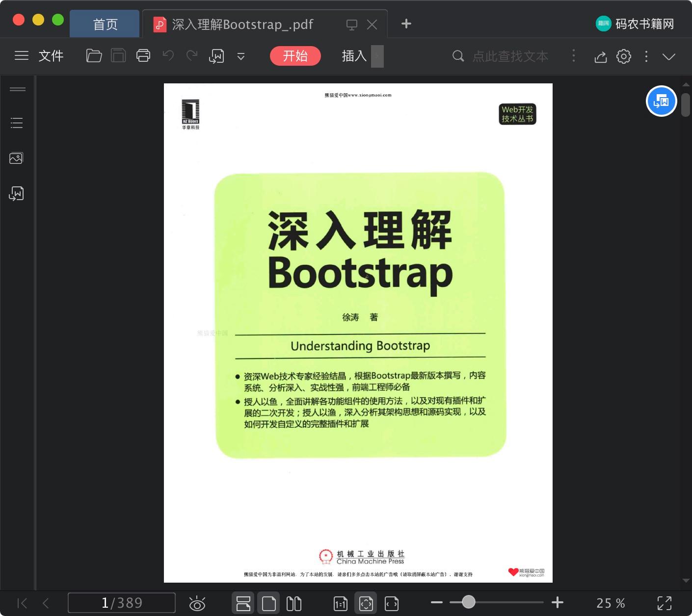Click the print icon
Image resolution: width=692 pixels, height=616 pixels.
pos(143,56)
